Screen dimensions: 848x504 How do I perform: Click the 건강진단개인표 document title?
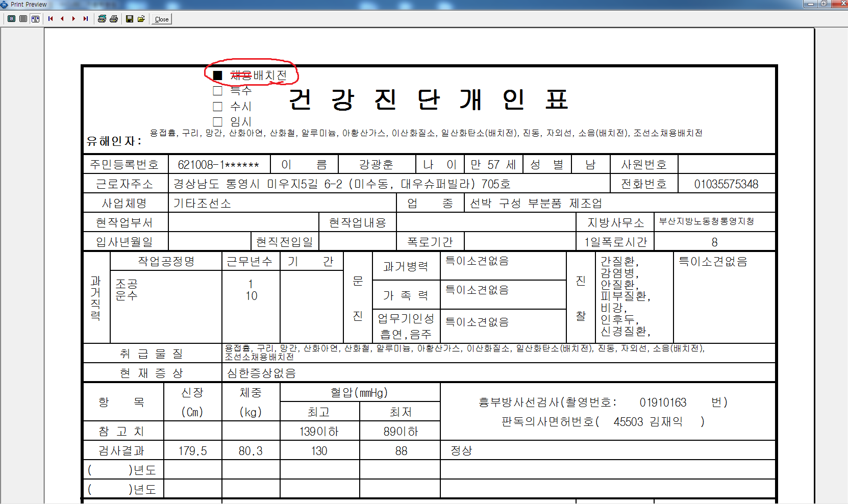429,99
